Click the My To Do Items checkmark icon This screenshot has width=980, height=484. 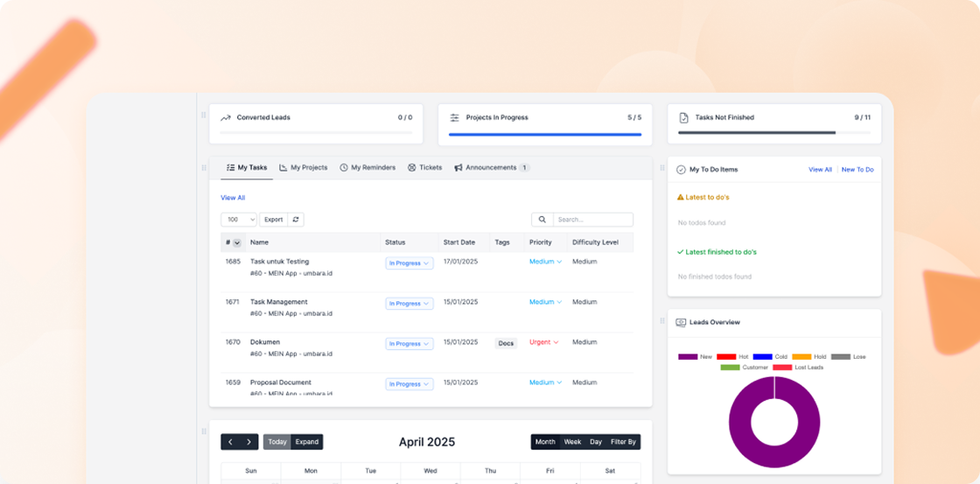click(682, 170)
